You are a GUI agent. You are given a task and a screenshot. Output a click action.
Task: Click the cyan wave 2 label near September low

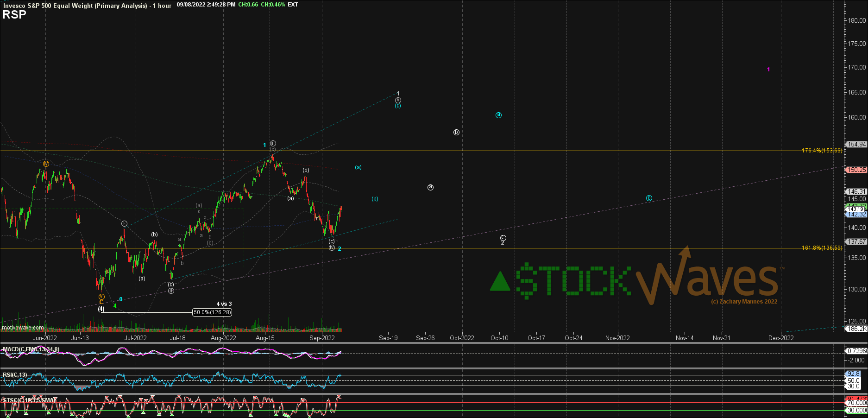(340, 249)
